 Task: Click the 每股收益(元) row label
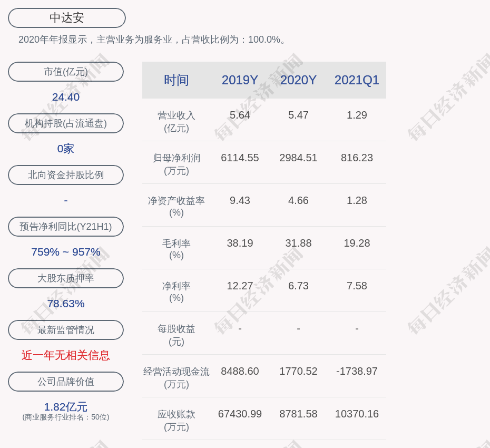177,335
